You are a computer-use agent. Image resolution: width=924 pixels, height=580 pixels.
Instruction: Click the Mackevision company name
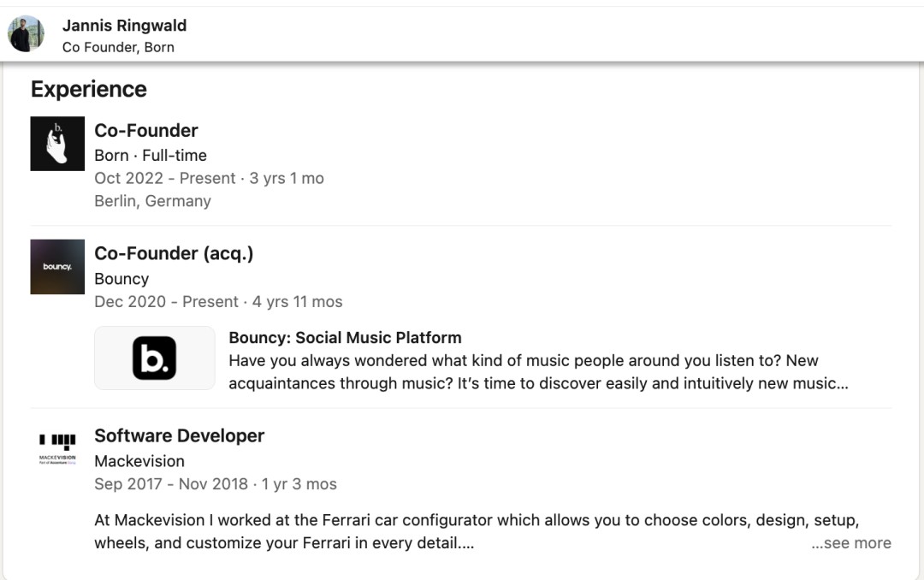point(139,461)
